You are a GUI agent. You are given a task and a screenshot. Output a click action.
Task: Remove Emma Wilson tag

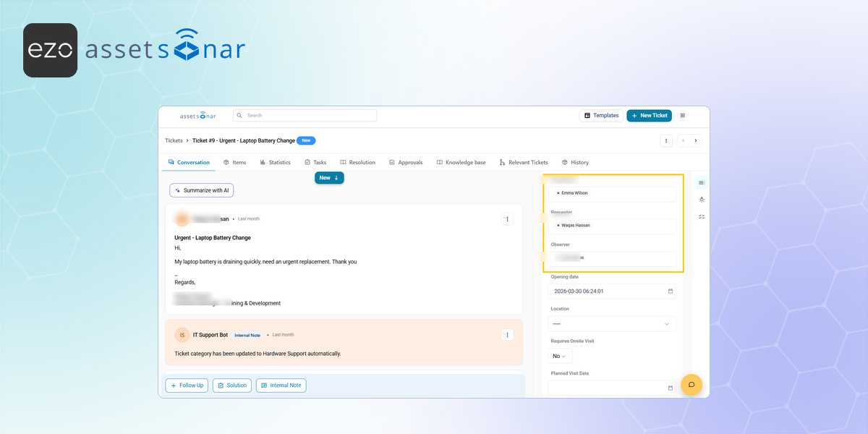pyautogui.click(x=558, y=193)
